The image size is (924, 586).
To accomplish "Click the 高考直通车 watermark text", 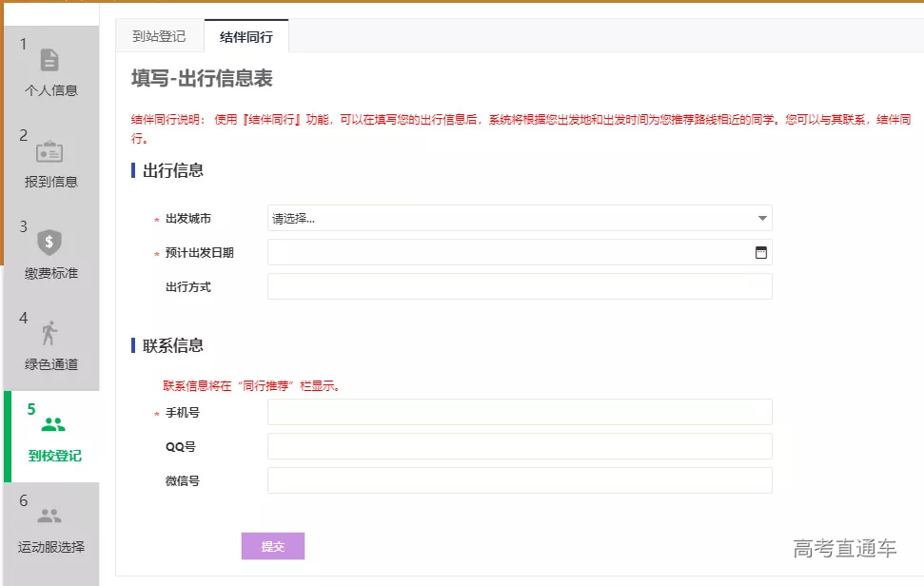I will pyautogui.click(x=845, y=549).
